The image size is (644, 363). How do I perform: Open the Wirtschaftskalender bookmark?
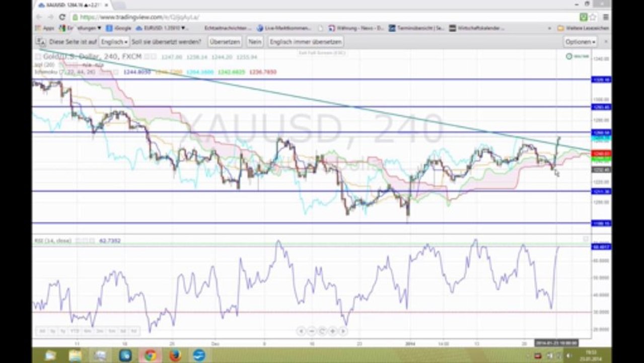[476, 28]
